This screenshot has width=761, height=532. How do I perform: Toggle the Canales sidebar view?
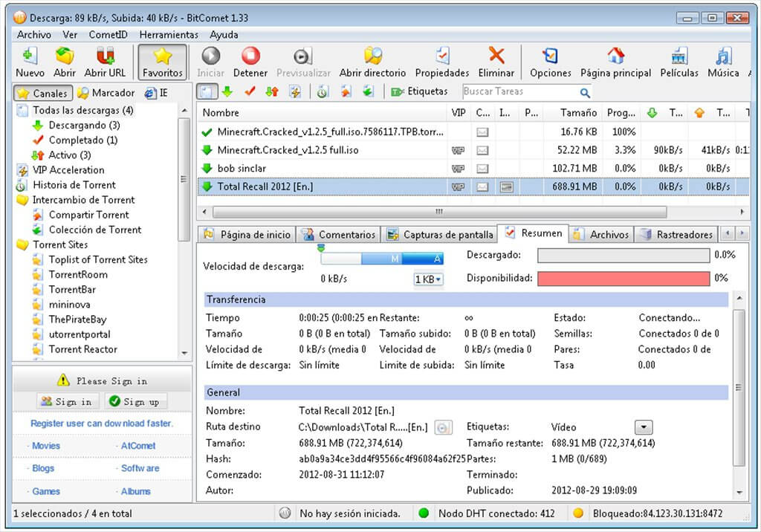[44, 93]
